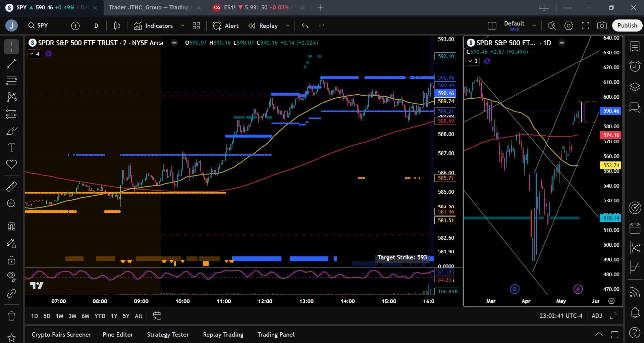Open the timezone menu showing UTC-4
Viewport: 644px width, 343px height.
coord(561,316)
